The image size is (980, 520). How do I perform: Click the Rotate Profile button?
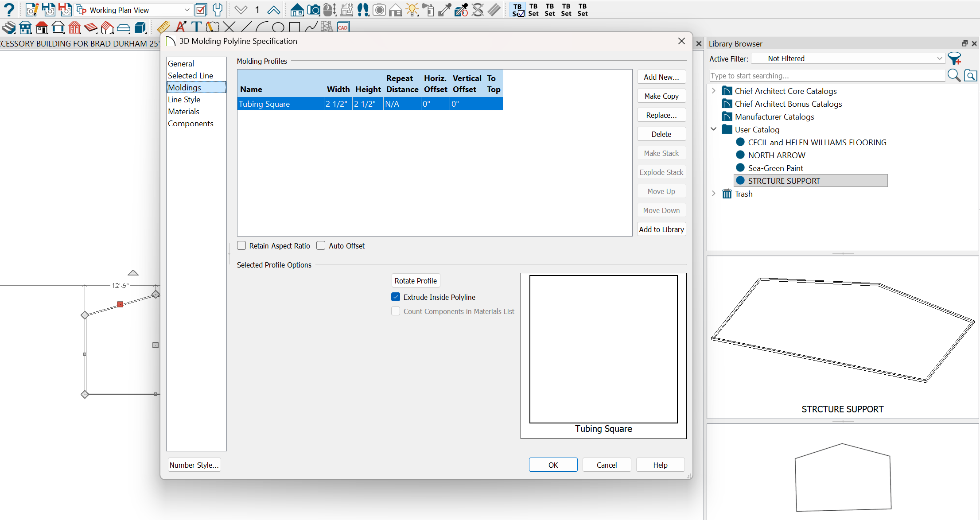(415, 281)
